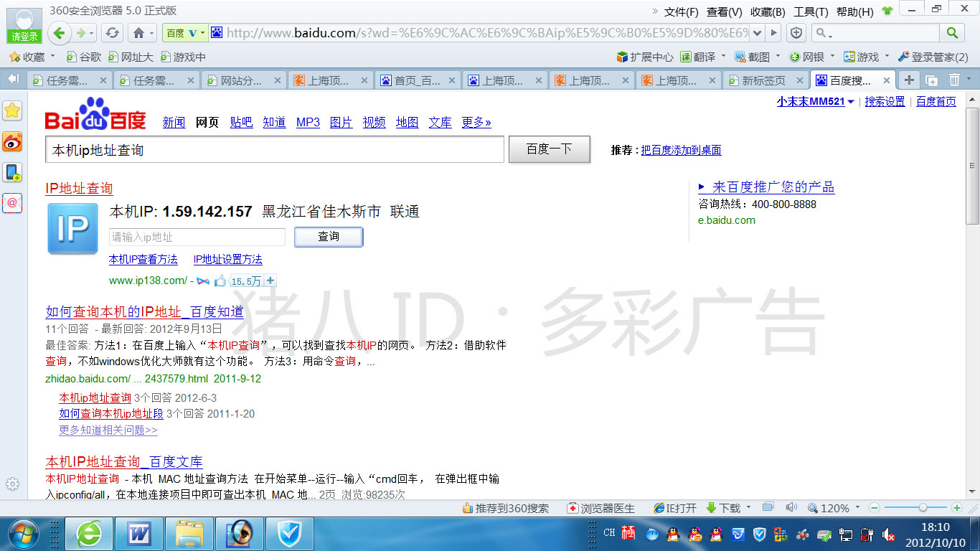Switch to the 首页_百... tab
The image size is (980, 551).
tap(418, 80)
